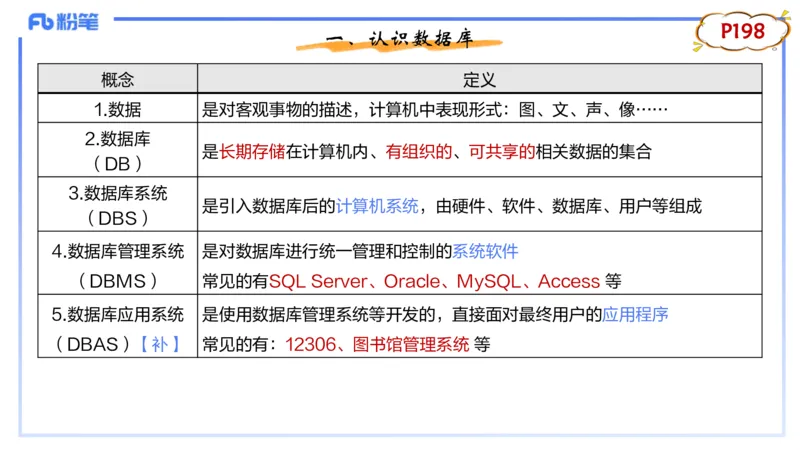Select the 定义 column header
Screen dimensions: 800x450
tap(480, 80)
